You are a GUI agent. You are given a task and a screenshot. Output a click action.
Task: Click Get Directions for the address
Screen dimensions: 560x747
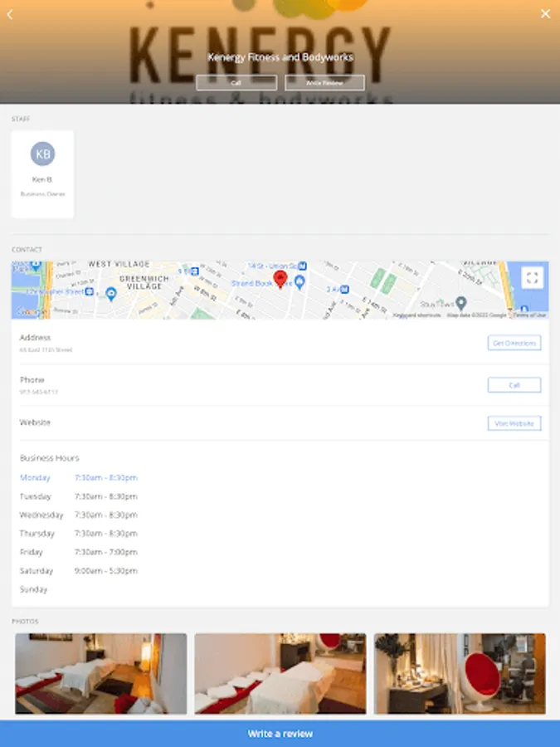[x=514, y=343]
